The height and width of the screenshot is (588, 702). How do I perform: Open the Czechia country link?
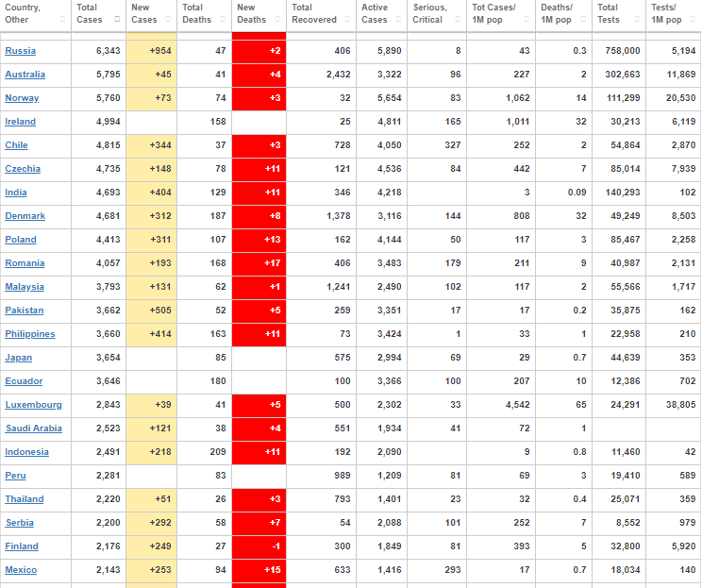pyautogui.click(x=23, y=169)
